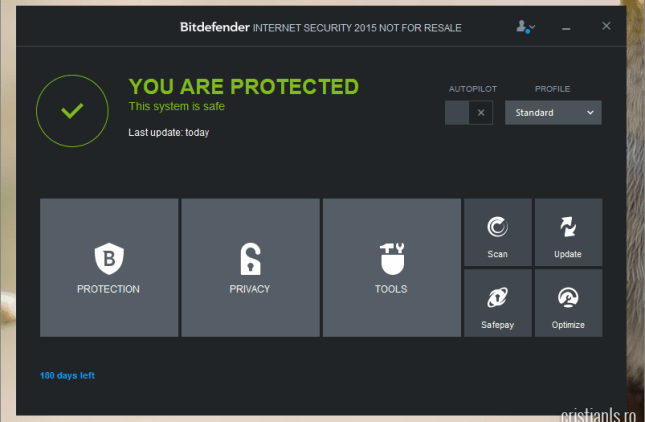Open the Tools tile
Screen dimensions: 645x422
click(391, 267)
